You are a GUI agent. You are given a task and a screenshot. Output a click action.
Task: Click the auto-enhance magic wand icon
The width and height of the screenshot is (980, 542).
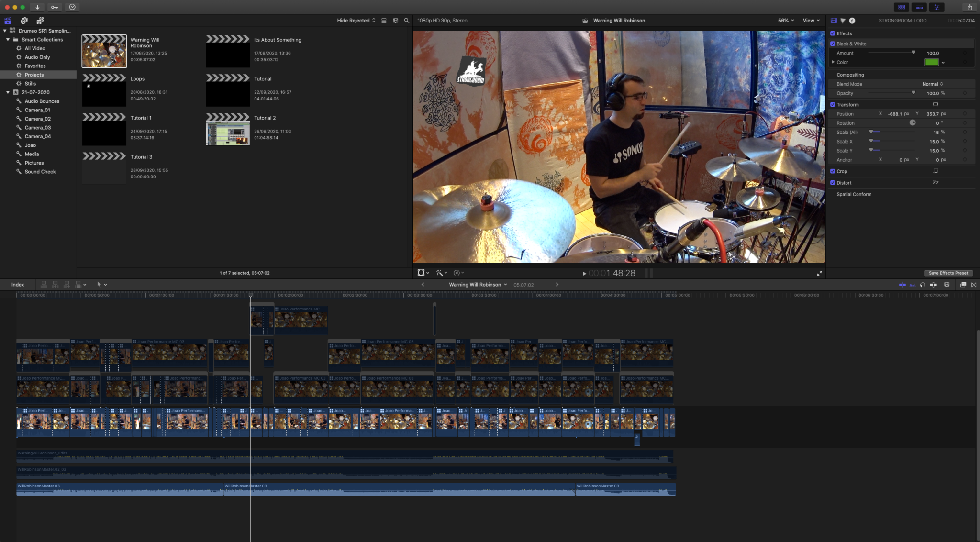point(440,273)
